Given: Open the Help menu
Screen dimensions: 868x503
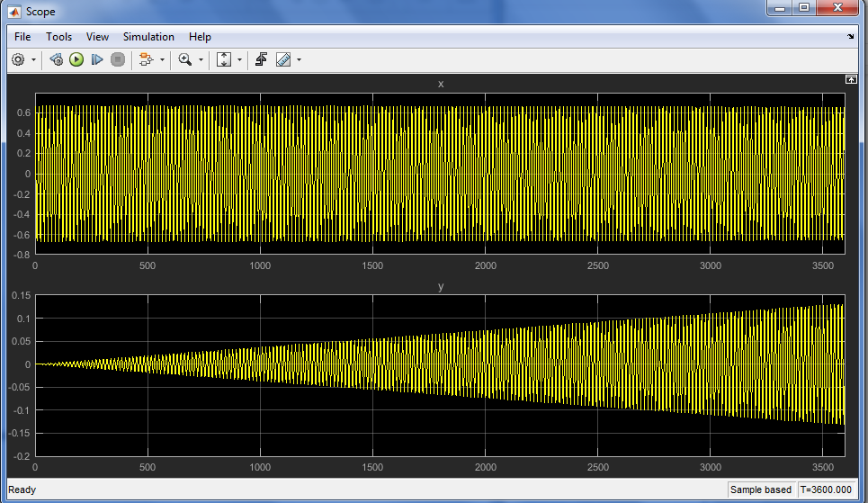Looking at the screenshot, I should [x=200, y=37].
